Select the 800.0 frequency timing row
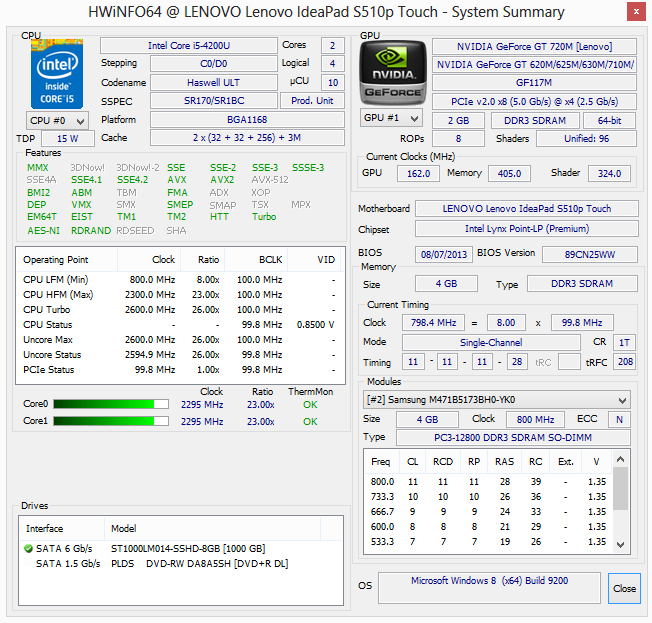652x623 pixels. (x=489, y=482)
